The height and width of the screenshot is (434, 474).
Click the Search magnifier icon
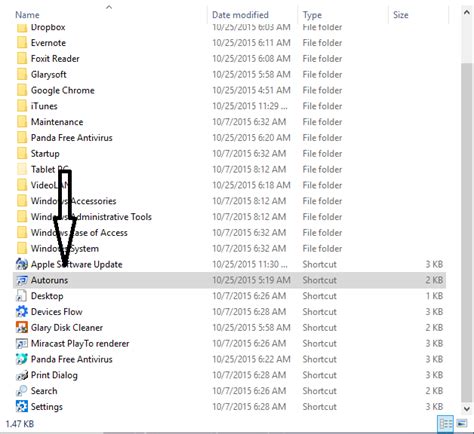(22, 391)
